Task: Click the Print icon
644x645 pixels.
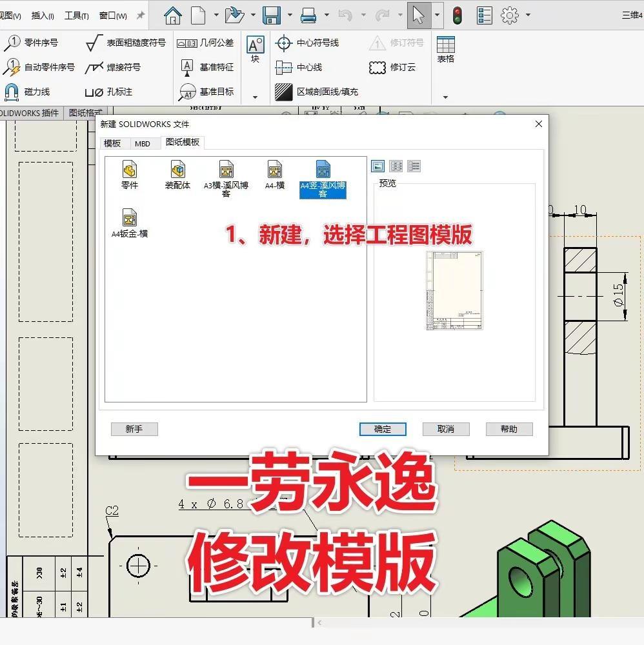Action: pyautogui.click(x=308, y=15)
